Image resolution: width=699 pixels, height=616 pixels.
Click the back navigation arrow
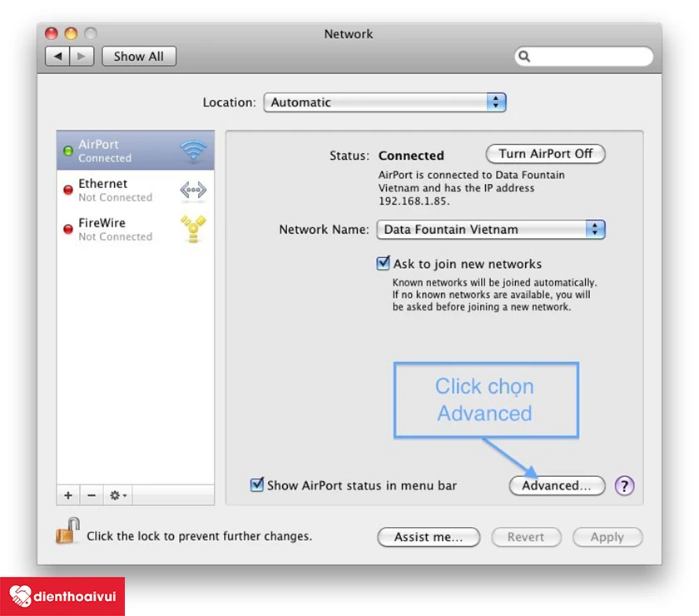click(x=57, y=57)
